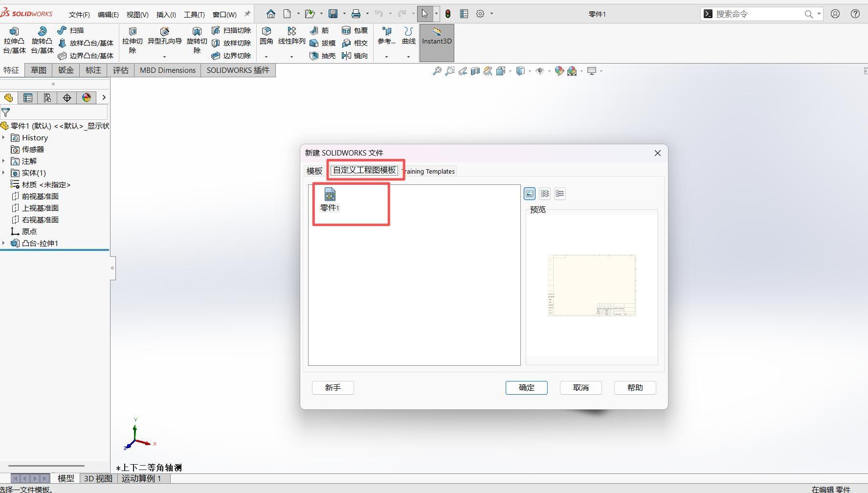The height and width of the screenshot is (493, 868).
Task: Click the Home icon in the top toolbar
Action: pos(271,14)
